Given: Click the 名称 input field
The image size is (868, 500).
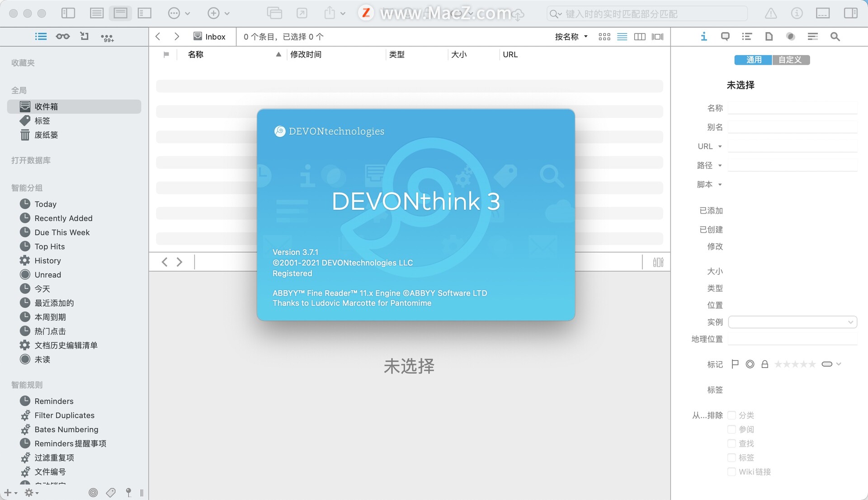Looking at the screenshot, I should pos(793,108).
